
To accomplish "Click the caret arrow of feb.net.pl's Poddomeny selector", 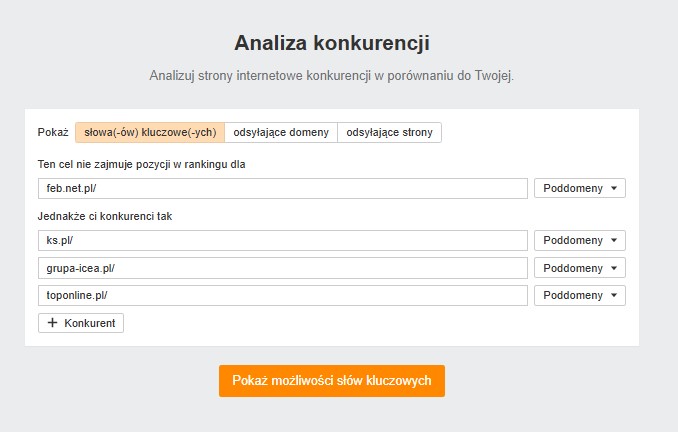I will (x=614, y=188).
